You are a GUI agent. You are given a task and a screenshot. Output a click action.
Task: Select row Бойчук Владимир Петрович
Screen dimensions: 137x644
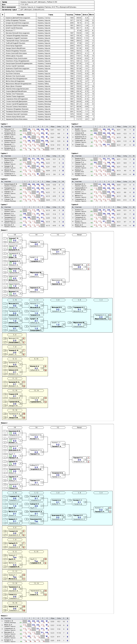point(48,21)
